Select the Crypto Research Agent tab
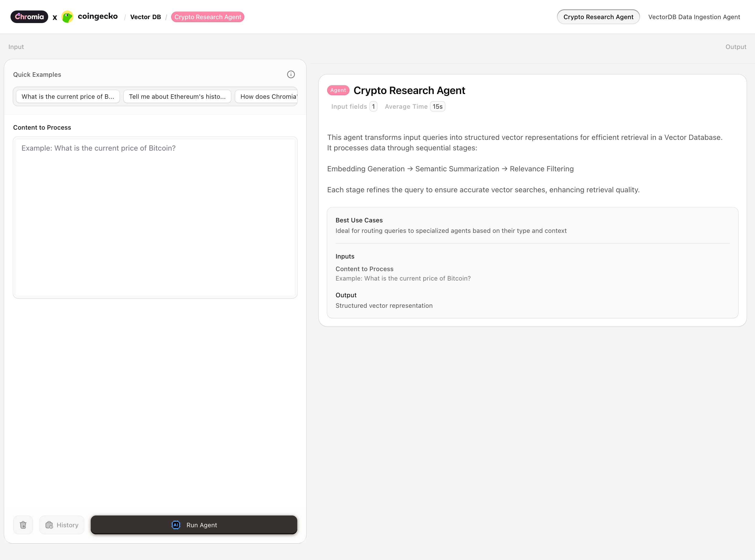This screenshot has width=755, height=560. pyautogui.click(x=598, y=17)
